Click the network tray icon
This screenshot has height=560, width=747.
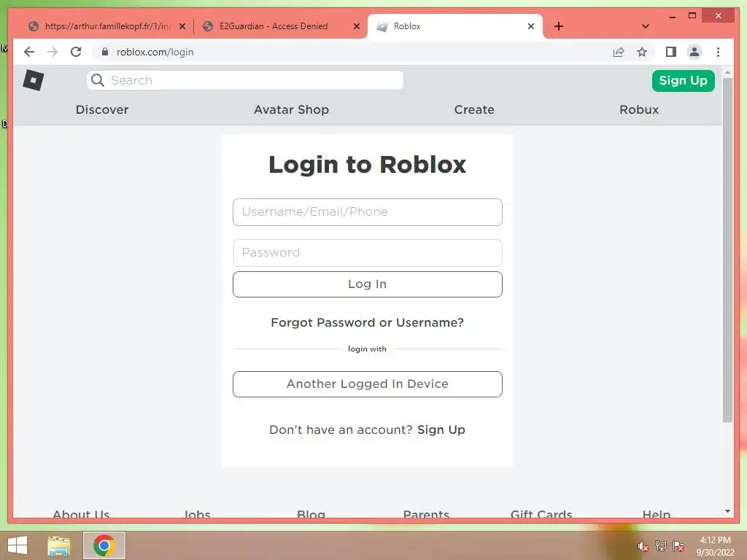(660, 546)
